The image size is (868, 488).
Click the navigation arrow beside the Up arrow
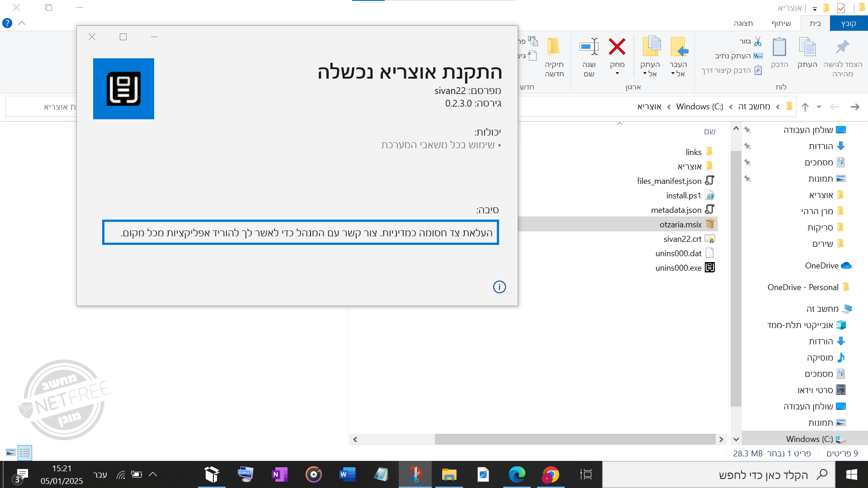[834, 107]
